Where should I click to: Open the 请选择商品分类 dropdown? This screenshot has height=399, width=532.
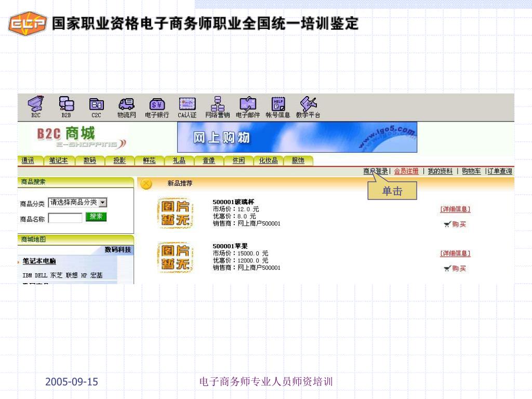coord(78,203)
